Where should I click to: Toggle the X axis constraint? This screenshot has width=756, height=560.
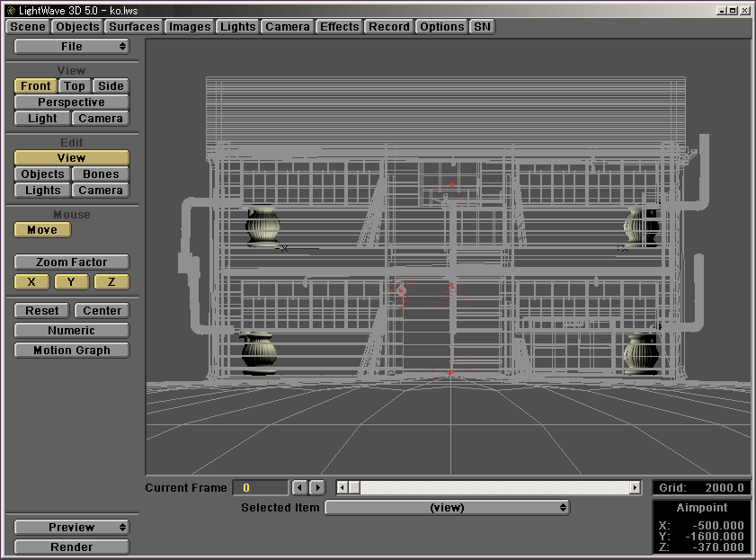click(x=31, y=282)
